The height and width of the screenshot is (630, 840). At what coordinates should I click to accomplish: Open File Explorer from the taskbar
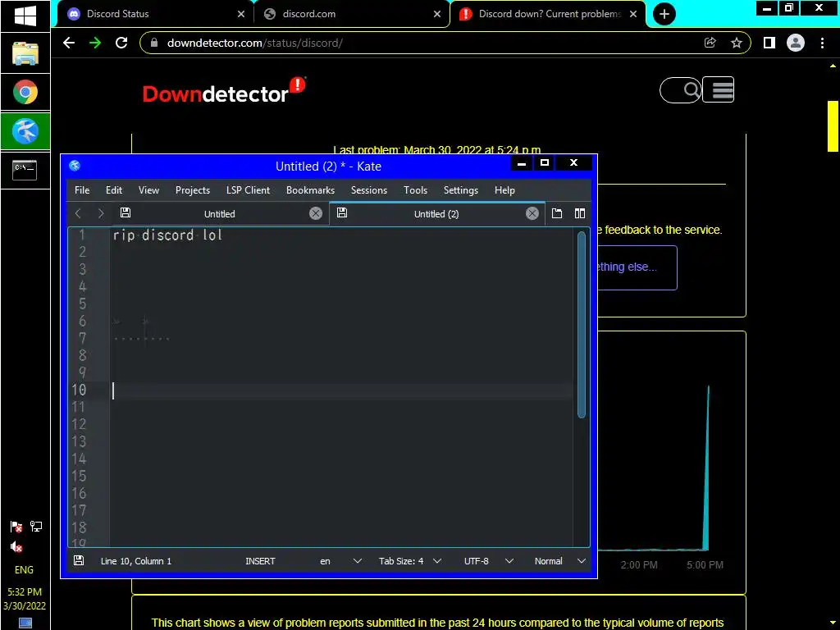click(x=25, y=53)
